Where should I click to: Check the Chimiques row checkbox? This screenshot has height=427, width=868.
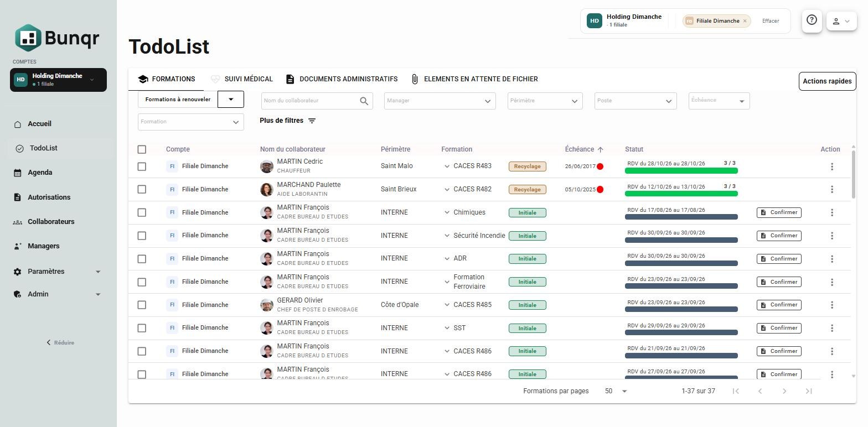[142, 212]
